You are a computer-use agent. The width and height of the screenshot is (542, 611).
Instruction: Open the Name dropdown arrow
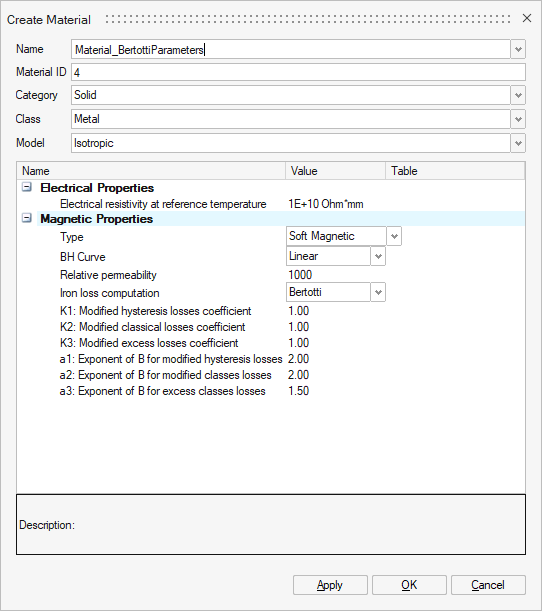click(518, 49)
